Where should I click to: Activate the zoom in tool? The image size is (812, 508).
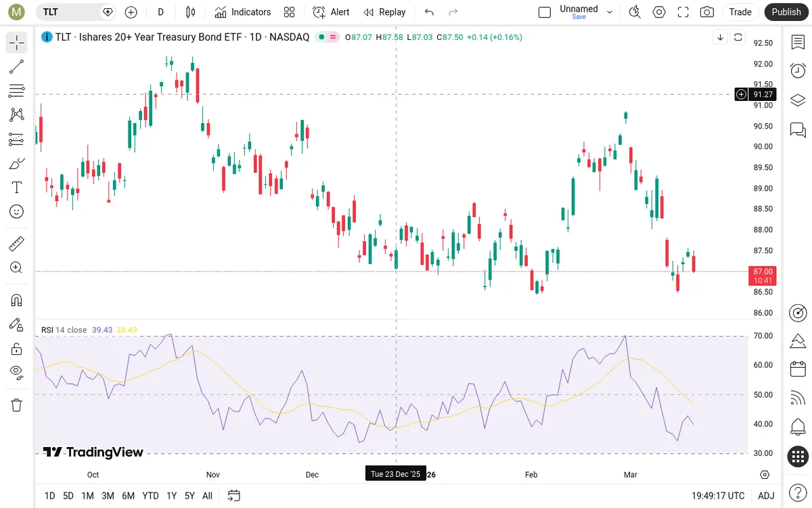pyautogui.click(x=17, y=268)
